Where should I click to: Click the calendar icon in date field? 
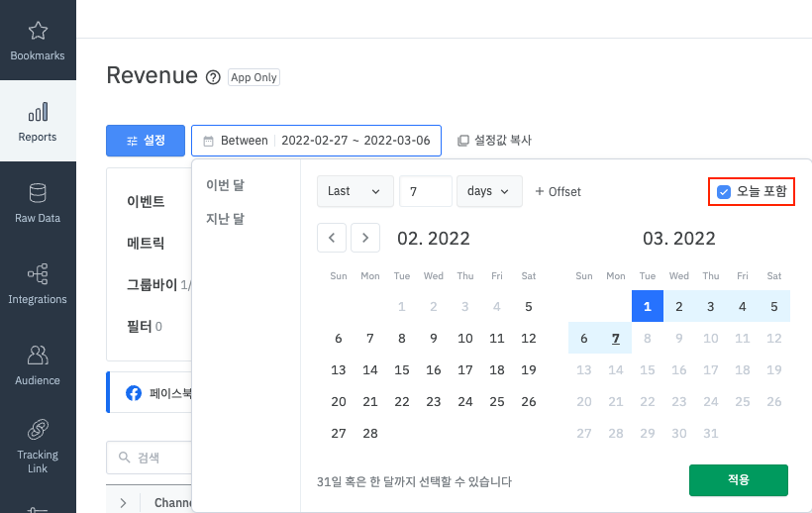(x=208, y=141)
